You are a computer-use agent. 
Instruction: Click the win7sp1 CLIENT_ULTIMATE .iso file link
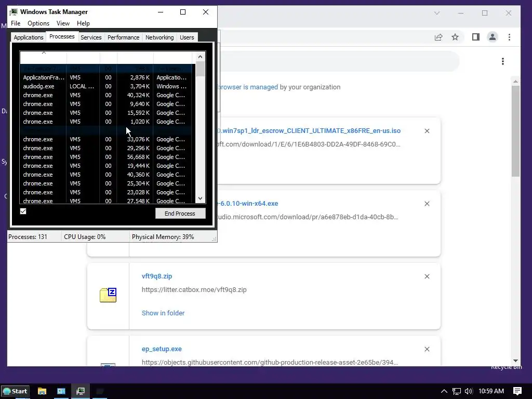pos(309,131)
